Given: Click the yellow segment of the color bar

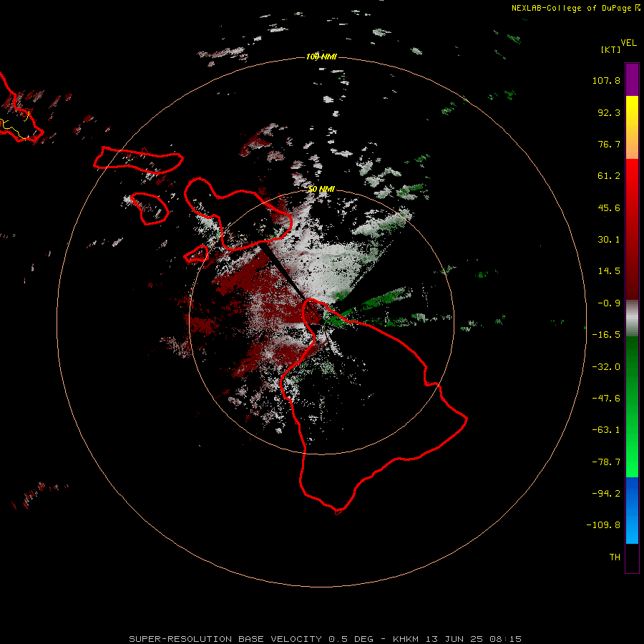Looking at the screenshot, I should 632,113.
